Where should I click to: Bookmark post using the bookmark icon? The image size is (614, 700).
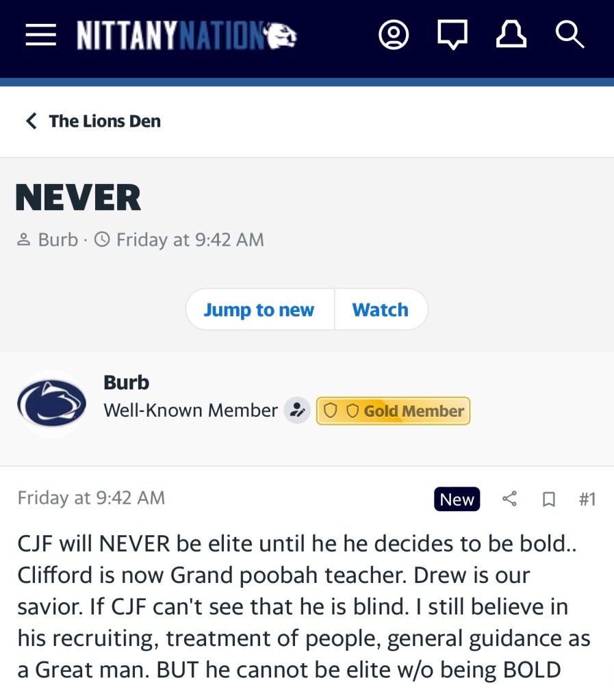(548, 500)
